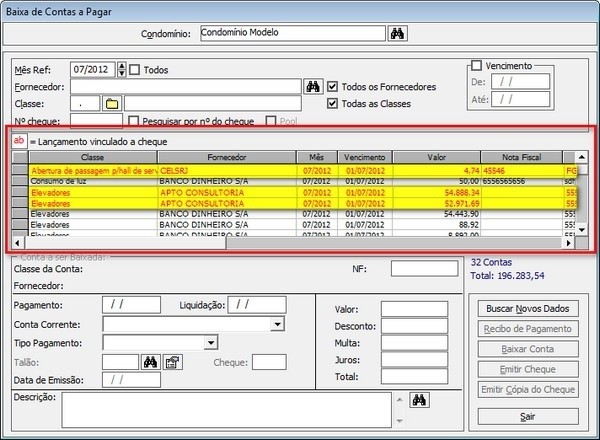Click Recibo de Pagamento button
Viewport: 600px width, 440px height.
click(528, 329)
